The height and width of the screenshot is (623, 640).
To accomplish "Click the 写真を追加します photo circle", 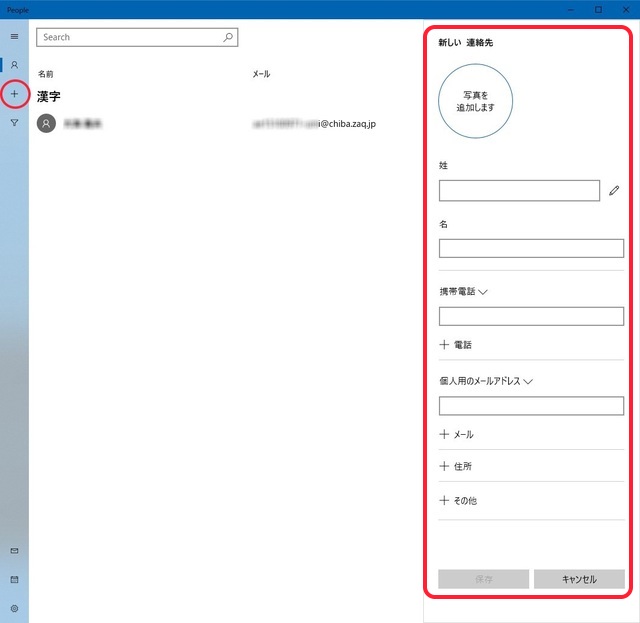I will (x=475, y=100).
